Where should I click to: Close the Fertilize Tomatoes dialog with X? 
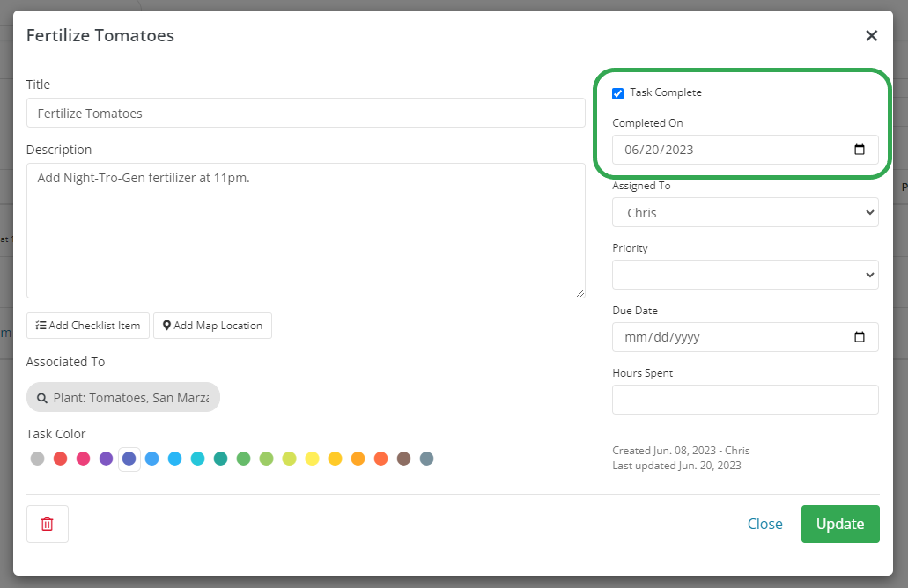pos(871,36)
